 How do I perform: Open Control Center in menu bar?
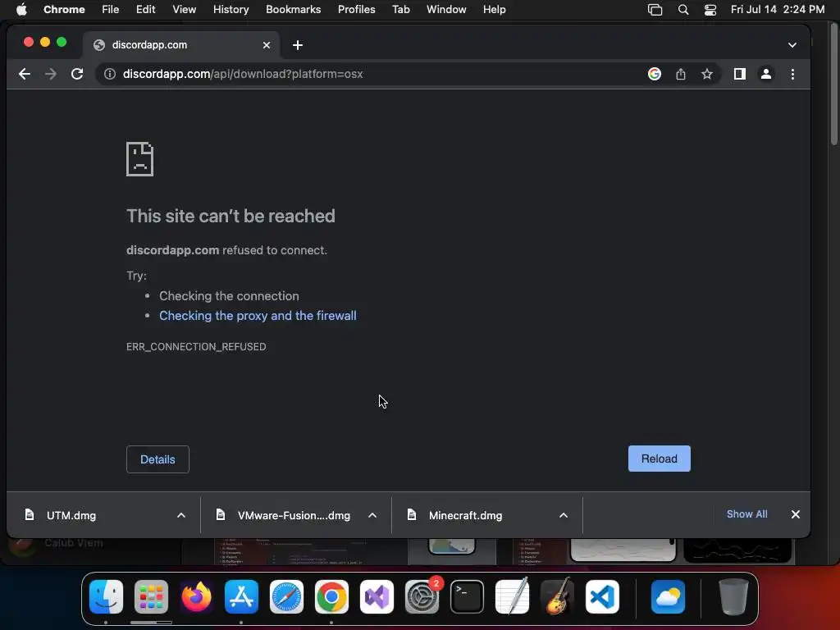tap(710, 10)
